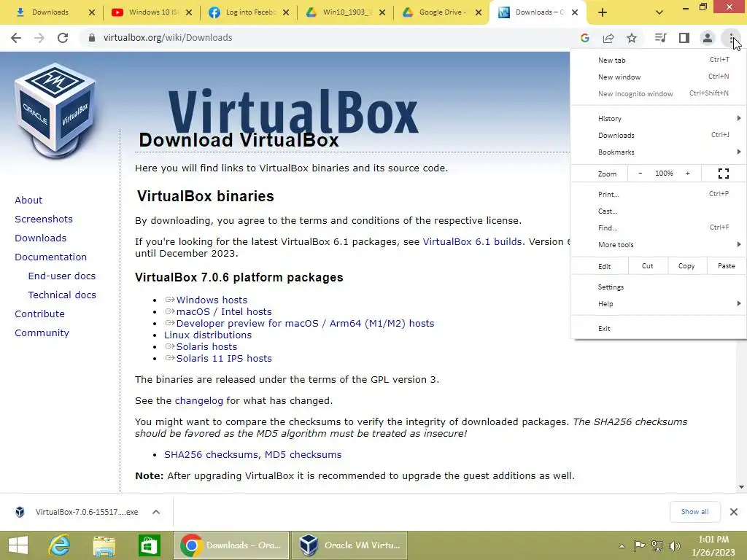Show hidden tray icons arrow
Viewport: 747px width, 560px height.
pyautogui.click(x=622, y=545)
